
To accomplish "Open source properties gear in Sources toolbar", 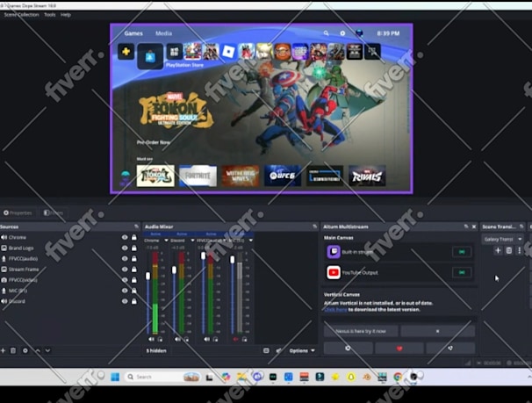I will 25,350.
